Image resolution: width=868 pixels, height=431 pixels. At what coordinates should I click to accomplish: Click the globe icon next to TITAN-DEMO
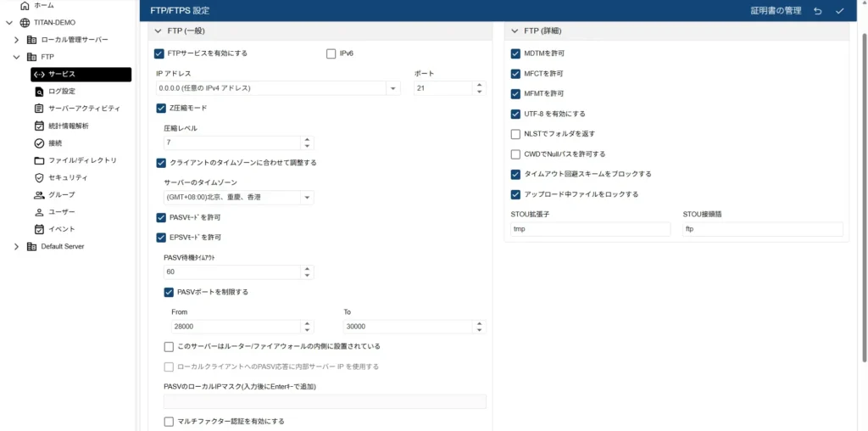[x=25, y=23]
